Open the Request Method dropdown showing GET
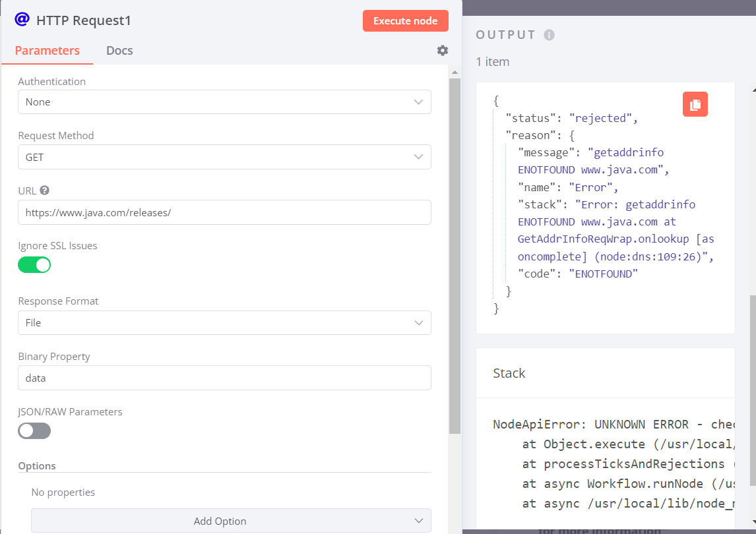Viewport: 756px width, 534px height. [x=224, y=157]
